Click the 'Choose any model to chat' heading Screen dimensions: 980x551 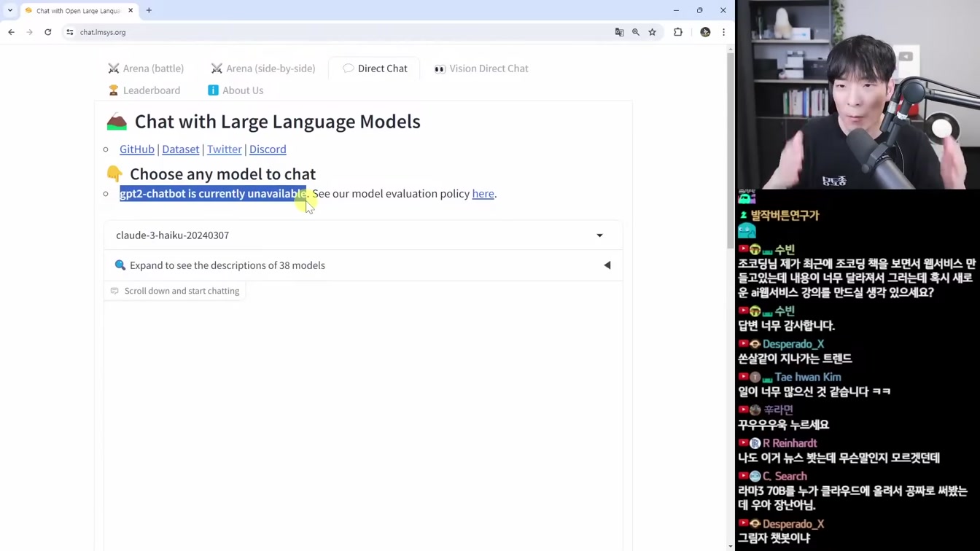click(222, 173)
